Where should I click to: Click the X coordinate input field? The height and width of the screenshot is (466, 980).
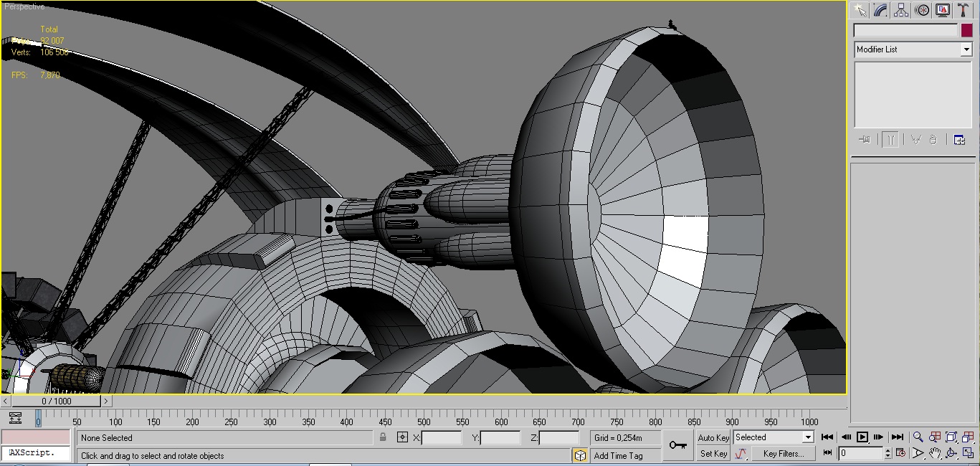click(441, 438)
